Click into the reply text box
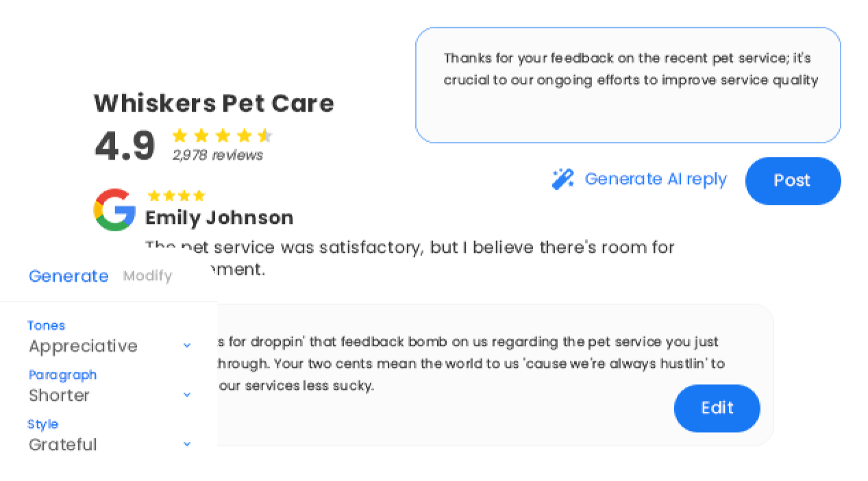The width and height of the screenshot is (868, 481). [628, 85]
